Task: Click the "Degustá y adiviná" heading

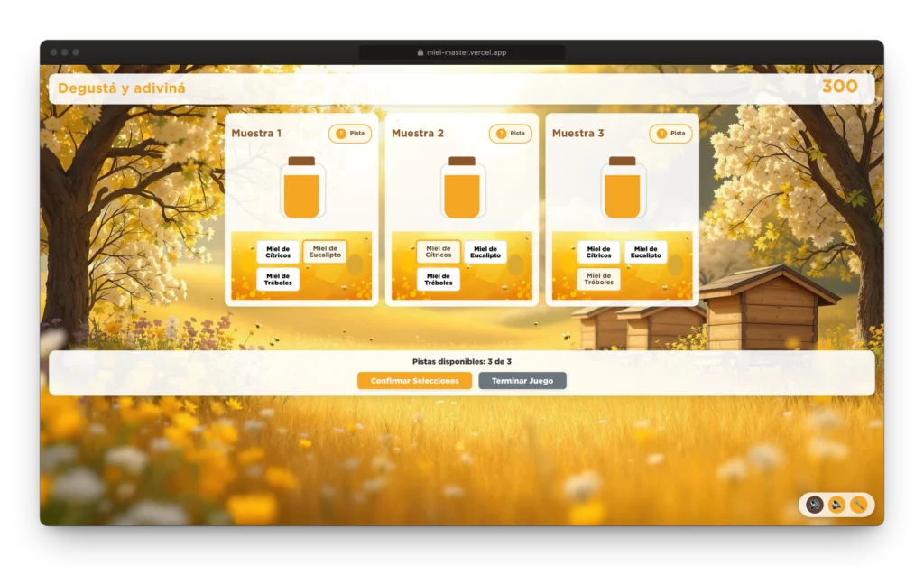Action: pyautogui.click(x=122, y=88)
